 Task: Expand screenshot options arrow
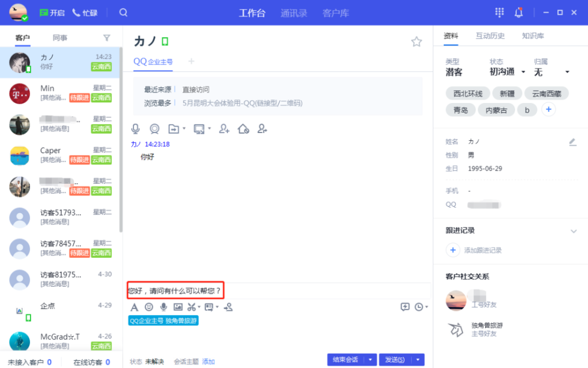[x=199, y=307]
